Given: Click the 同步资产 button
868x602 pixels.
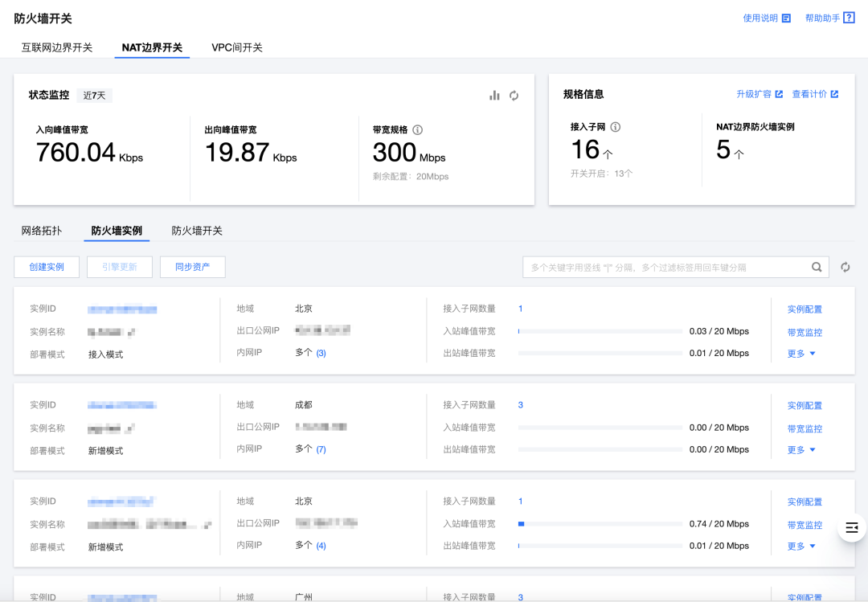Looking at the screenshot, I should tap(192, 267).
